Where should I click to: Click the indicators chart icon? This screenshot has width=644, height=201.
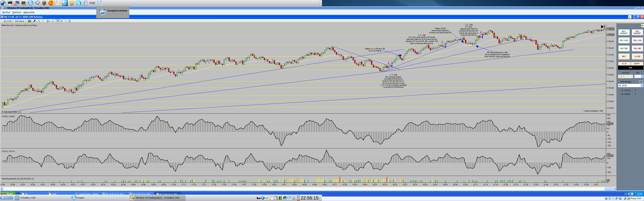pyautogui.click(x=62, y=21)
